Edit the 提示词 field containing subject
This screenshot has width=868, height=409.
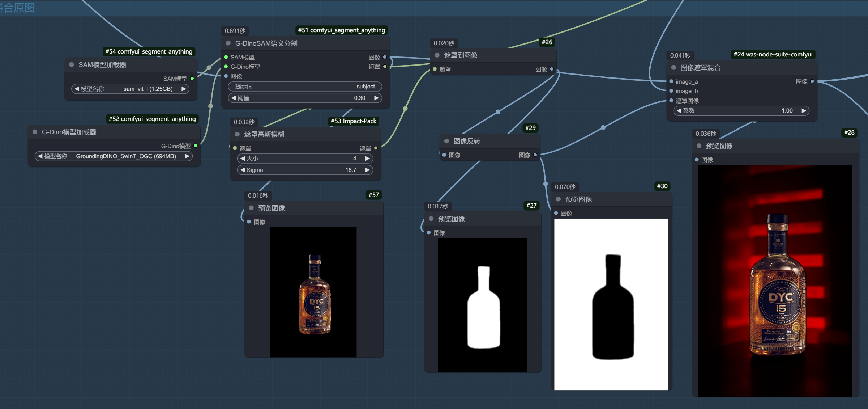[305, 87]
